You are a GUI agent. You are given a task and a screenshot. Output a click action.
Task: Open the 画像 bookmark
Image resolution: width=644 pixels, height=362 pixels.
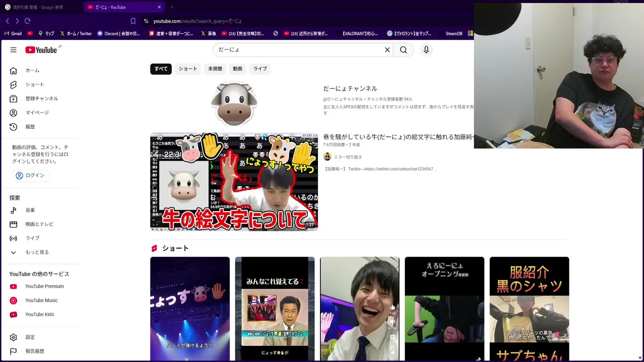[x=208, y=34]
